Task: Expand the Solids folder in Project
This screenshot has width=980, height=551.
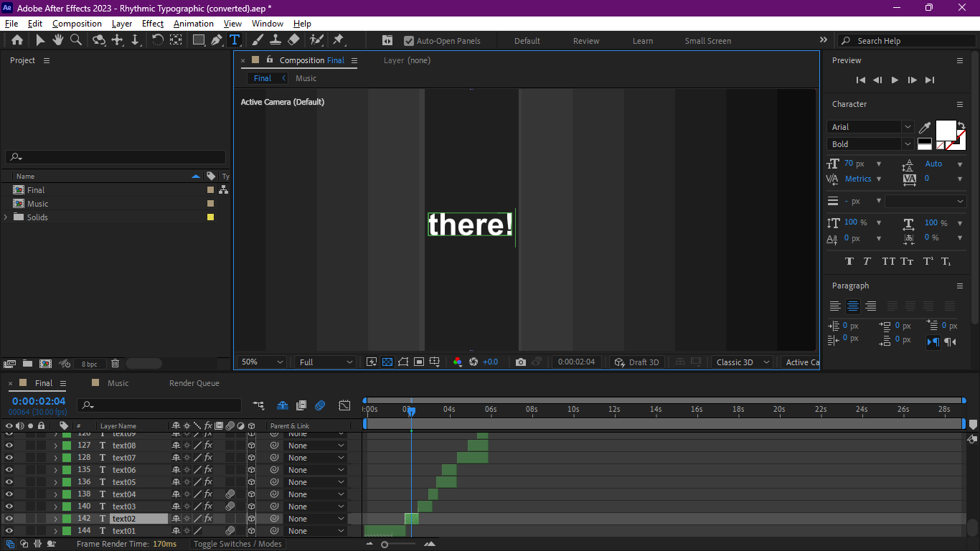Action: point(6,217)
